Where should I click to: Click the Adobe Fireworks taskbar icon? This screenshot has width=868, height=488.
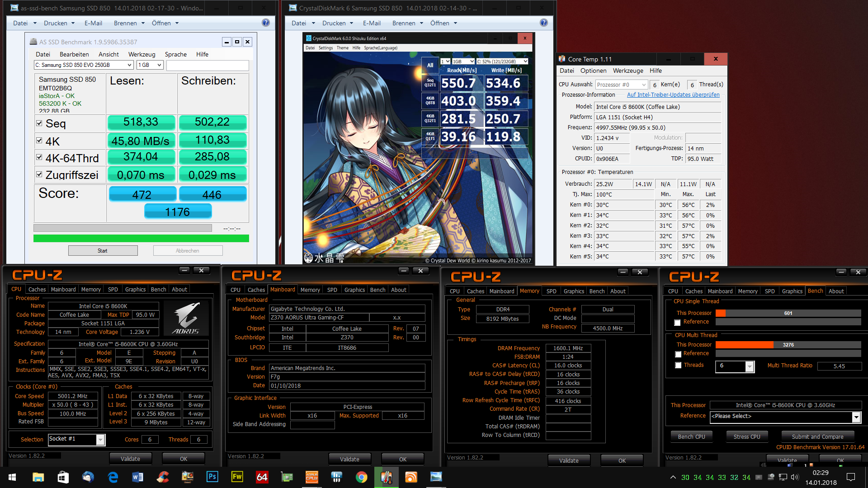pyautogui.click(x=237, y=477)
